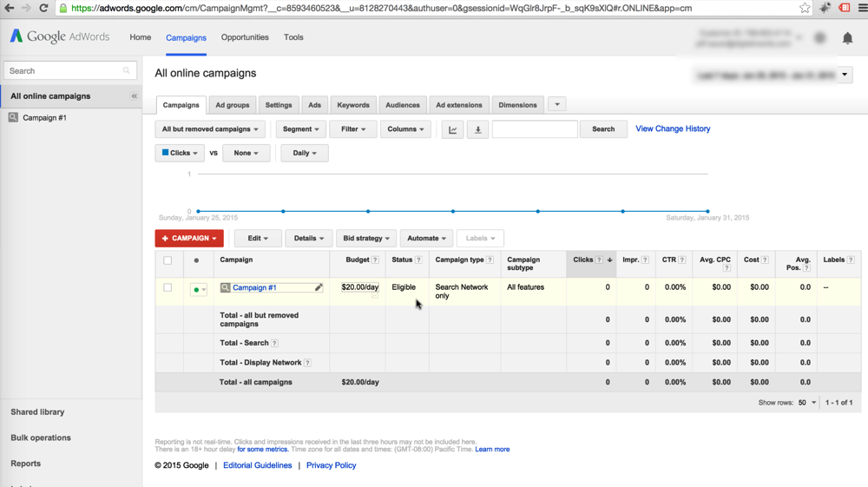868x487 pixels.
Task: Click the red browser extension icon
Action: pyautogui.click(x=845, y=8)
